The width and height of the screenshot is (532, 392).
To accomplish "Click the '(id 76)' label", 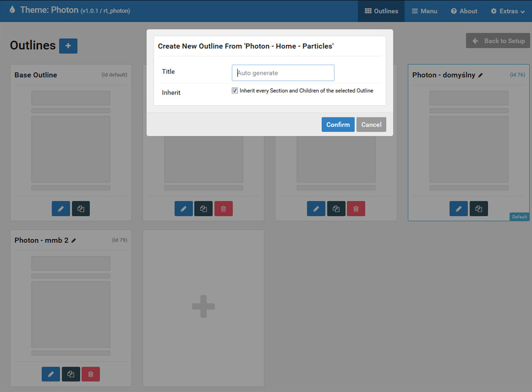I will pyautogui.click(x=518, y=75).
